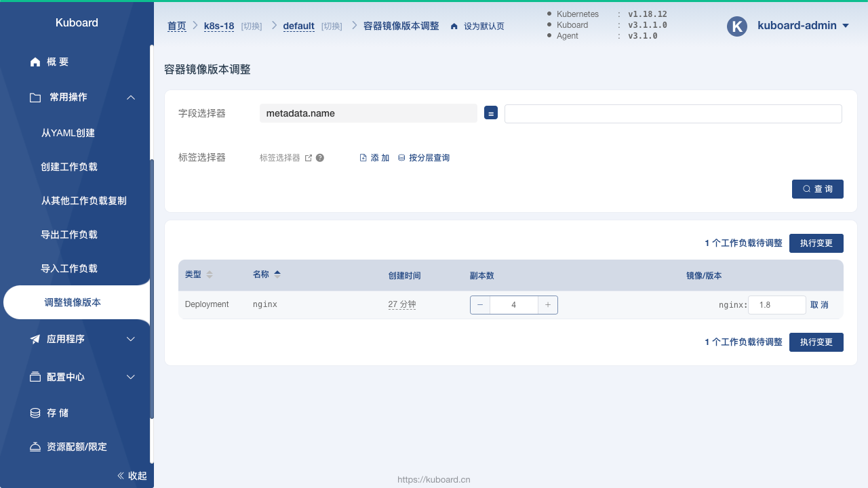
Task: Open 从YAML创建 in sidebar
Action: click(68, 133)
